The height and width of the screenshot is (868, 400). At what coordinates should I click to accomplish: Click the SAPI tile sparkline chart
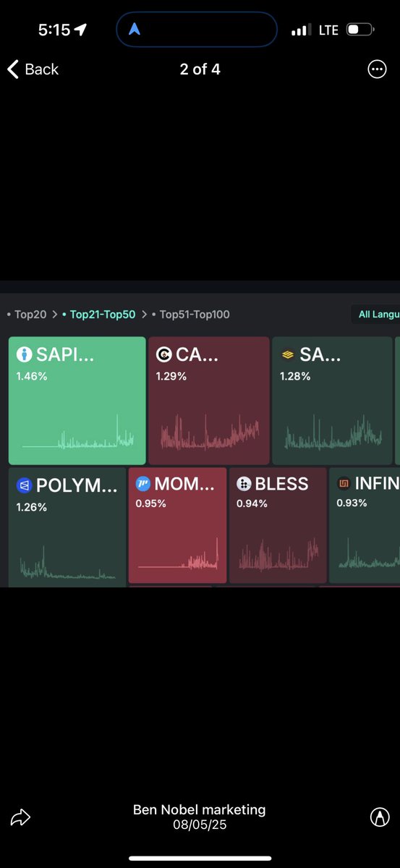pos(78,433)
